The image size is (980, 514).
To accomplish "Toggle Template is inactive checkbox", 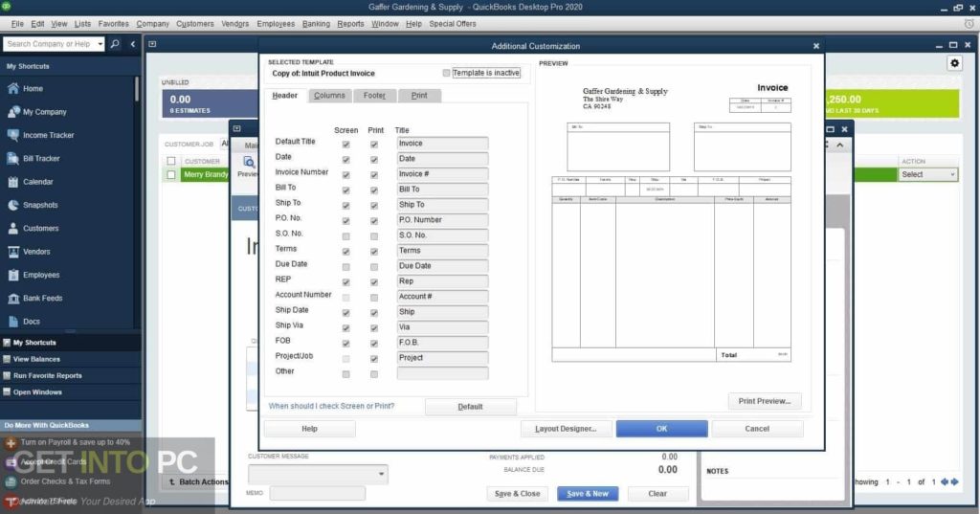I will (446, 73).
